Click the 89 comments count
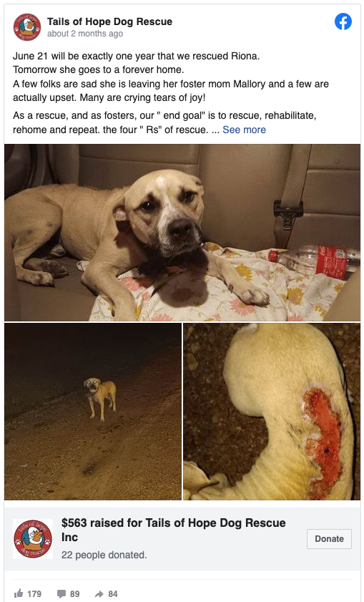The width and height of the screenshot is (364, 602). [x=75, y=594]
